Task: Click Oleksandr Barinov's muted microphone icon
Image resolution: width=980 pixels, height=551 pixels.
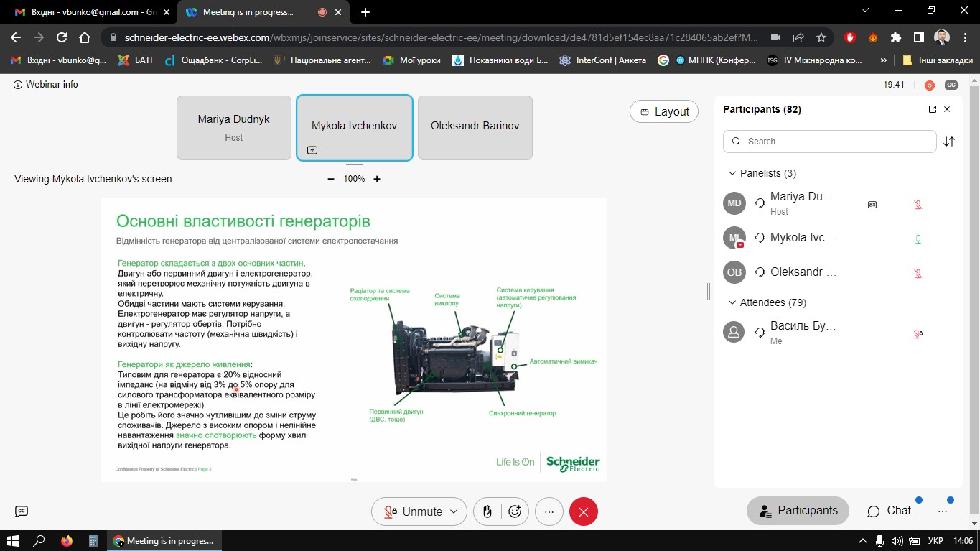Action: pos(918,274)
